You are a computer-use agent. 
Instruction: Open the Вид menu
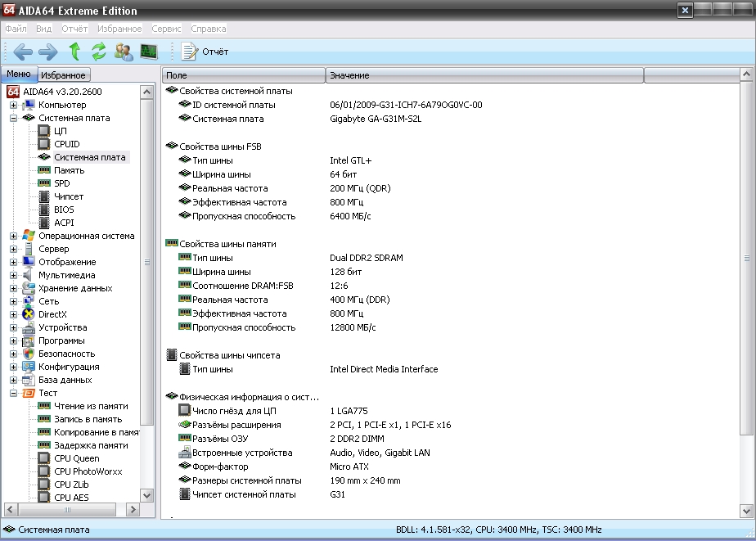point(43,29)
